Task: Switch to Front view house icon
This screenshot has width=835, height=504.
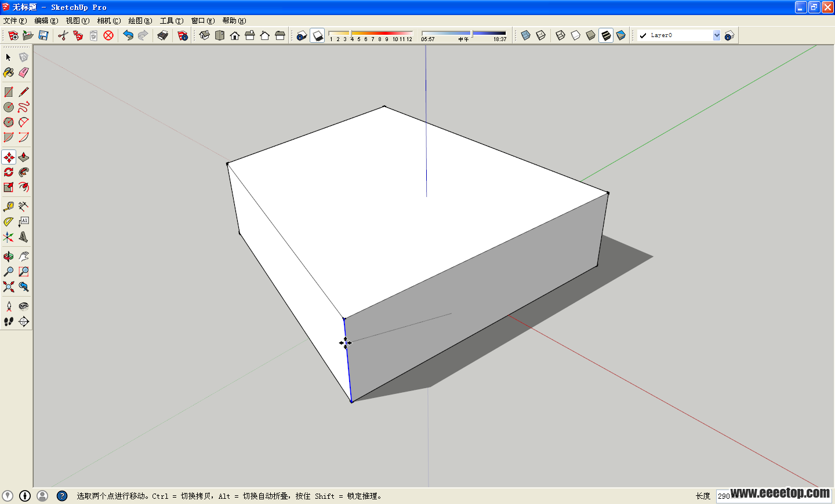Action: [x=235, y=35]
